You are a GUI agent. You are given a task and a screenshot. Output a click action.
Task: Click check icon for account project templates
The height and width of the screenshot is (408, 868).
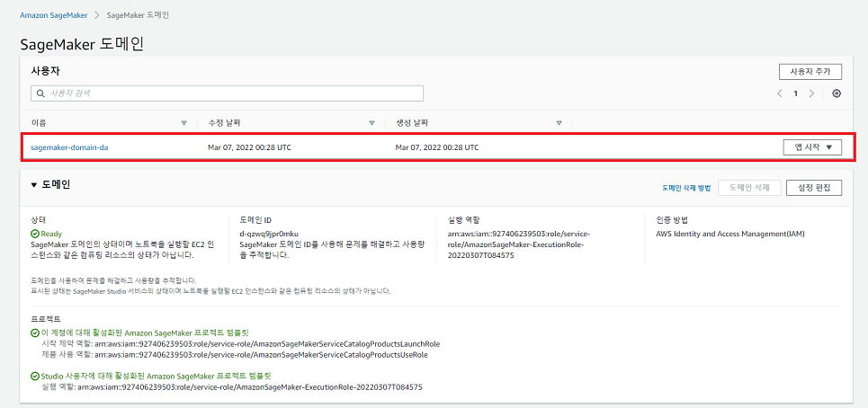(x=35, y=333)
